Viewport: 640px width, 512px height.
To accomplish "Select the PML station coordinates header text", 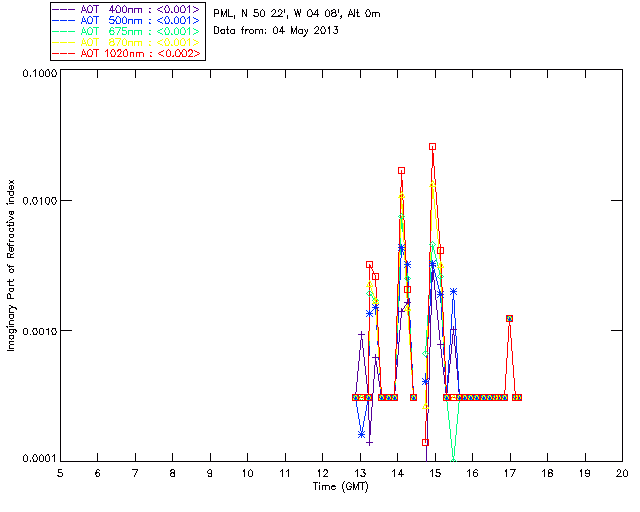I will pyautogui.click(x=297, y=14).
